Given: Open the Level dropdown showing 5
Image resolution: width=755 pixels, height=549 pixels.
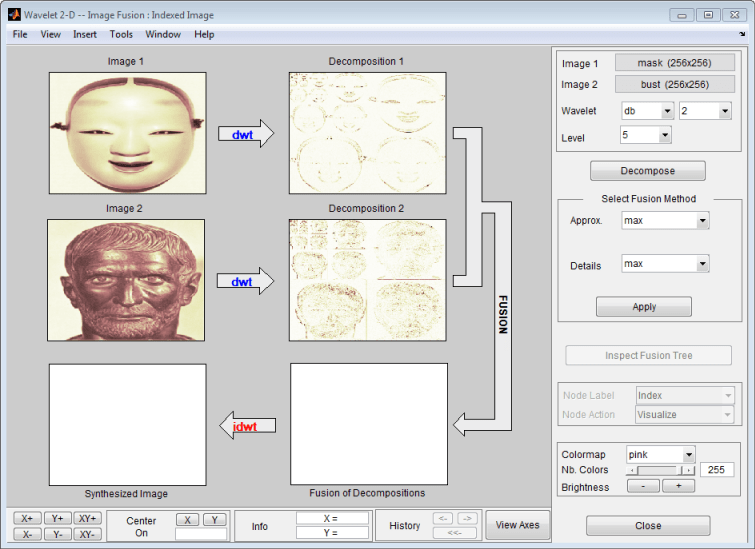Looking at the screenshot, I should 645,135.
